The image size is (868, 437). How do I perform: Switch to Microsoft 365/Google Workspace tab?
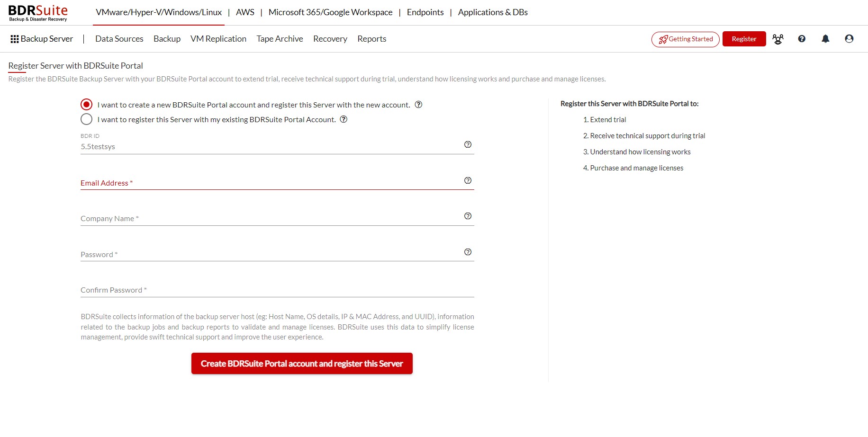pyautogui.click(x=330, y=12)
